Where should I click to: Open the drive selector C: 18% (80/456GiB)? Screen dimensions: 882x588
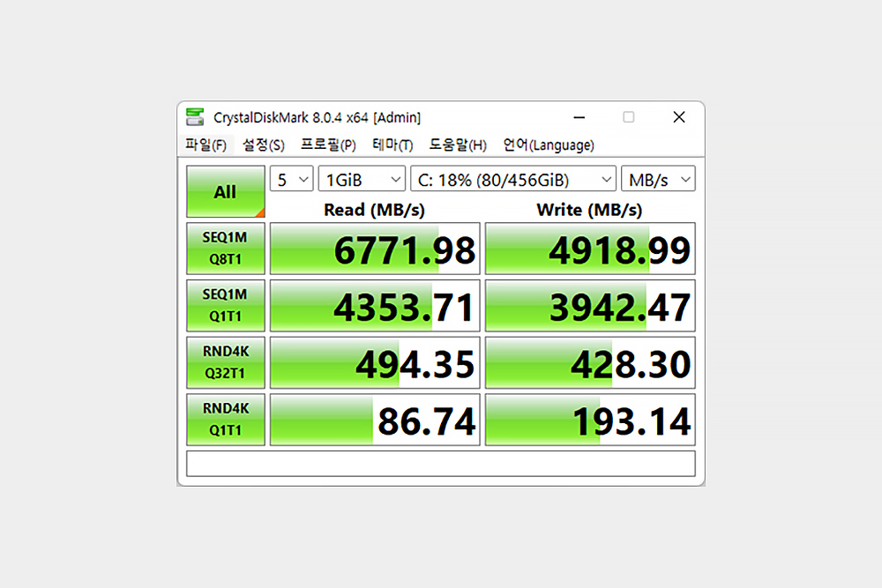(513, 179)
